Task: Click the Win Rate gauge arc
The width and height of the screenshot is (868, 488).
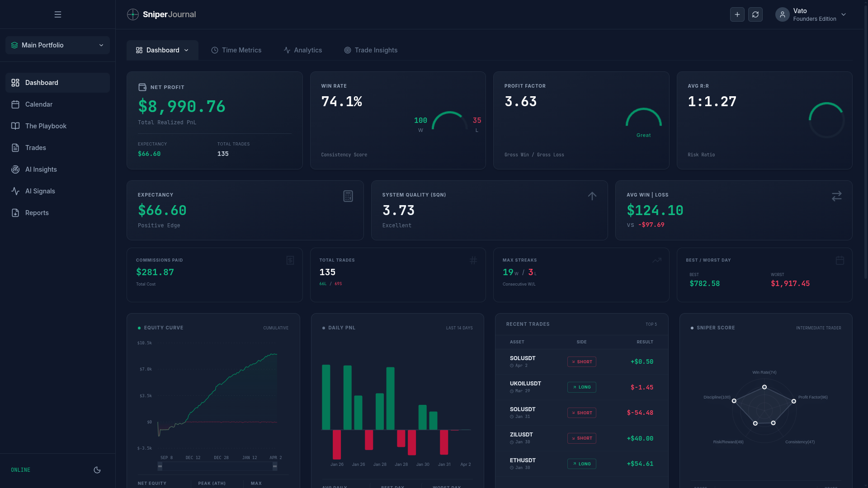Action: (450, 120)
